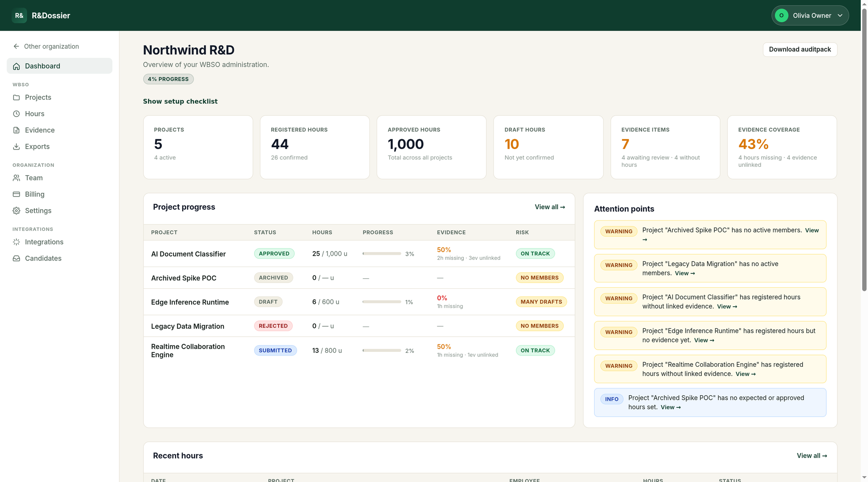868x482 pixels.
Task: Click Olivia Owner's green avatar circle
Action: pyautogui.click(x=782, y=15)
